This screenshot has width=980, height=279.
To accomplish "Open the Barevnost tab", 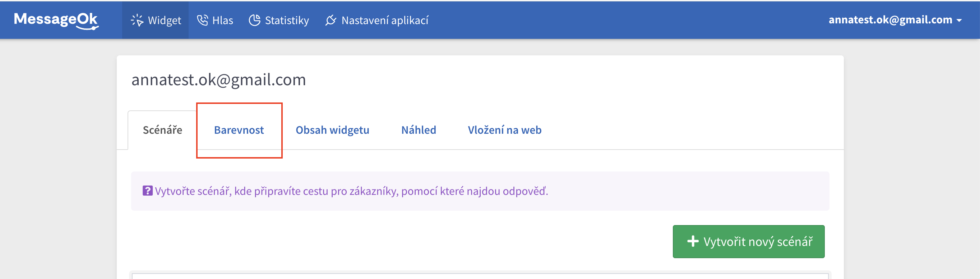I will pyautogui.click(x=239, y=130).
